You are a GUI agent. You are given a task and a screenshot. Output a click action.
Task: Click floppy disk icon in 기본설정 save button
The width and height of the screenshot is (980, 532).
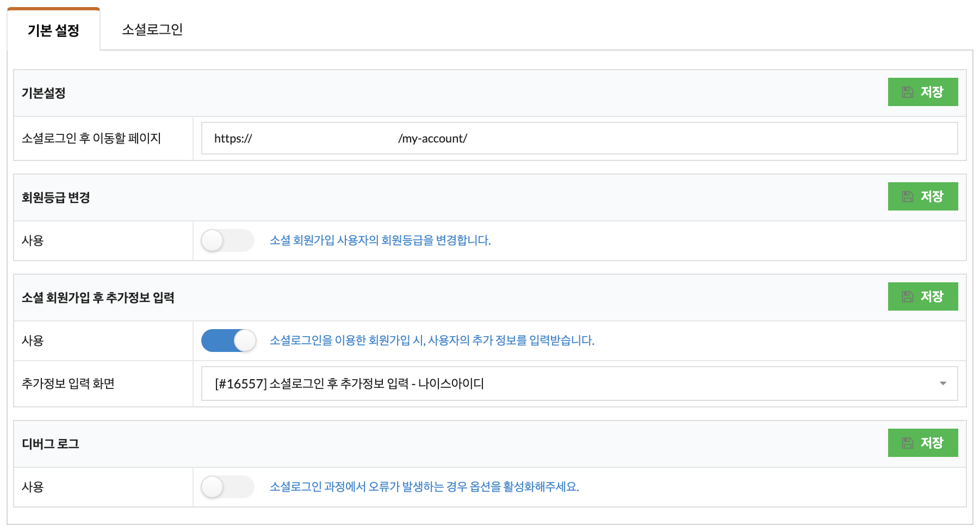[x=907, y=92]
